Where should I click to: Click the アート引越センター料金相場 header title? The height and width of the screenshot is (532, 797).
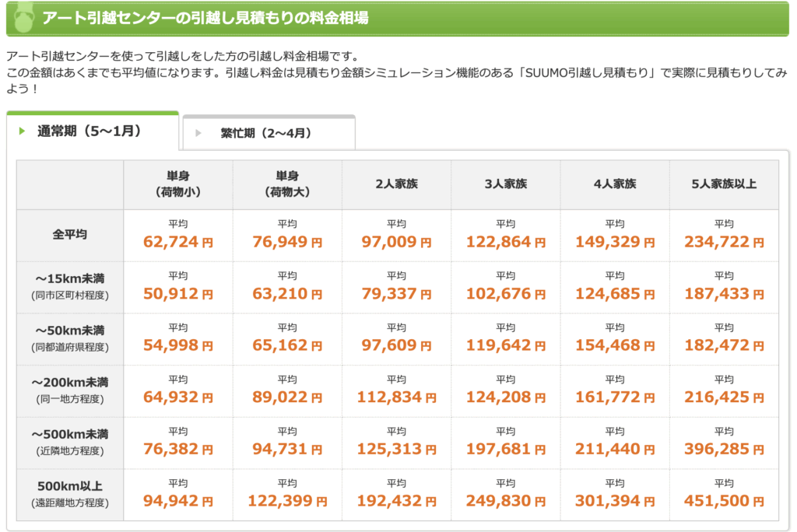click(x=205, y=19)
